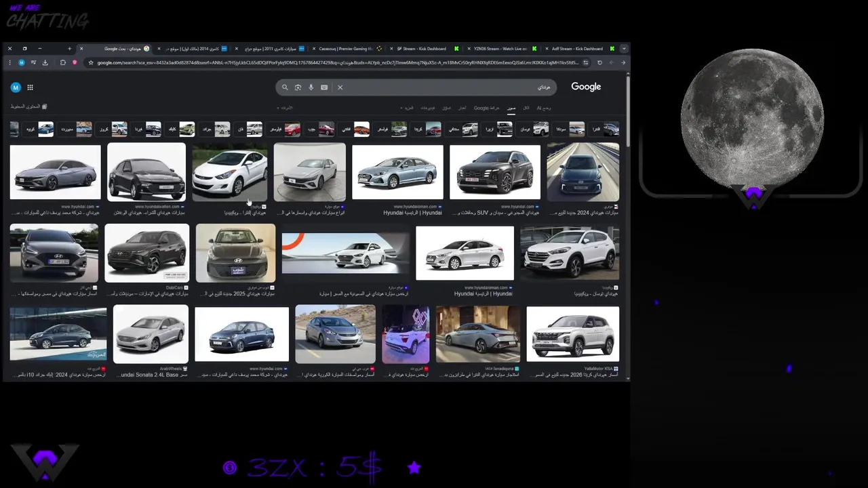This screenshot has height=488, width=868.
Task: Open the DubiCars grey Tucson image
Action: click(x=147, y=253)
